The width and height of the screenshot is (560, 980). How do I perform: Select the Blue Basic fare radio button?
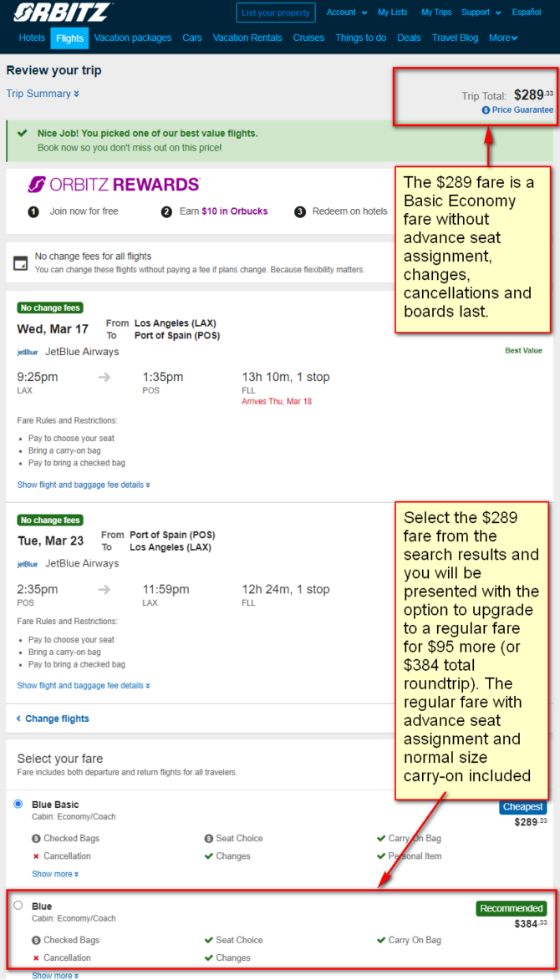(x=18, y=804)
